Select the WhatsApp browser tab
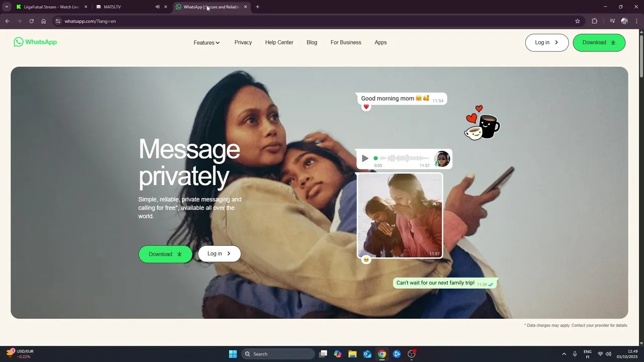644x362 pixels. pyautogui.click(x=211, y=7)
